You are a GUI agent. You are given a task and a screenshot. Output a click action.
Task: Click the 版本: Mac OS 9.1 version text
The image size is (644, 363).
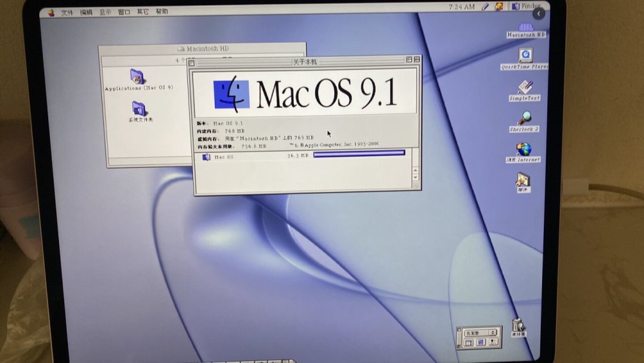(219, 123)
